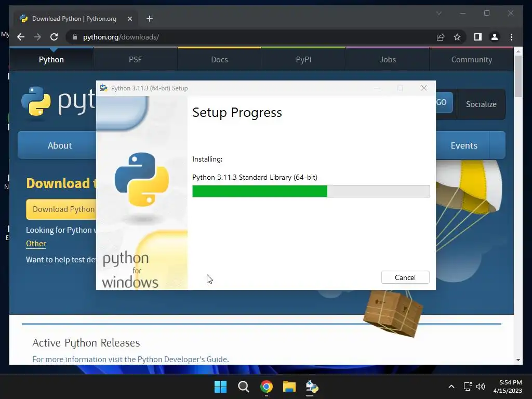
Task: Click Chrome forward arrow button
Action: [x=37, y=37]
